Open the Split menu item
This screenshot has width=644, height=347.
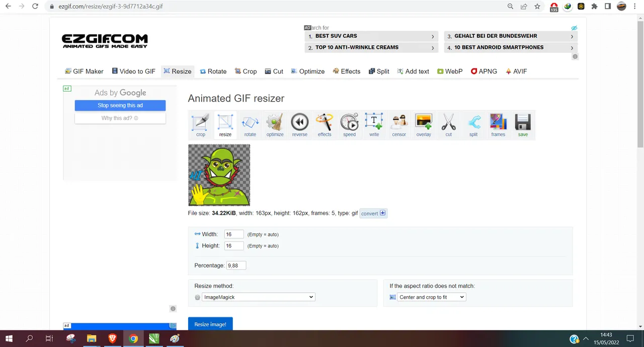coord(379,71)
